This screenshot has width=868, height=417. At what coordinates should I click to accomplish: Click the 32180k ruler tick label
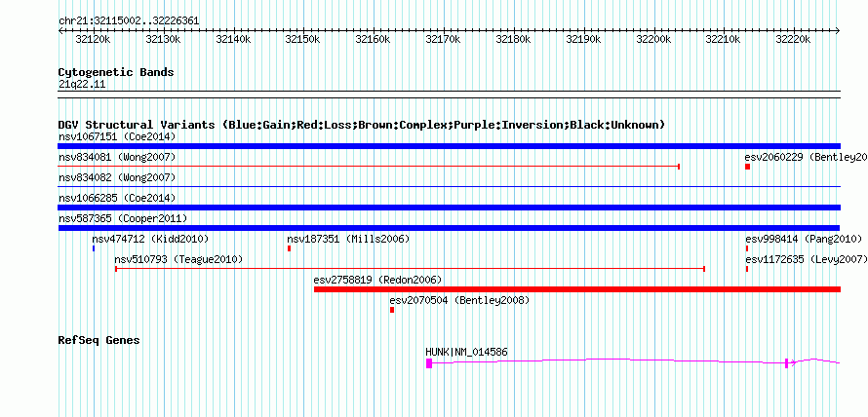click(x=513, y=40)
